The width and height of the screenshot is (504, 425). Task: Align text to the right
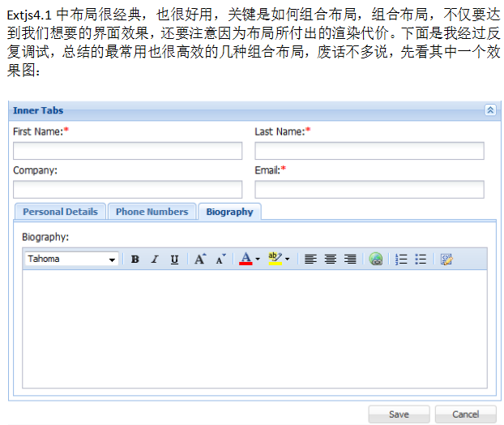(350, 260)
